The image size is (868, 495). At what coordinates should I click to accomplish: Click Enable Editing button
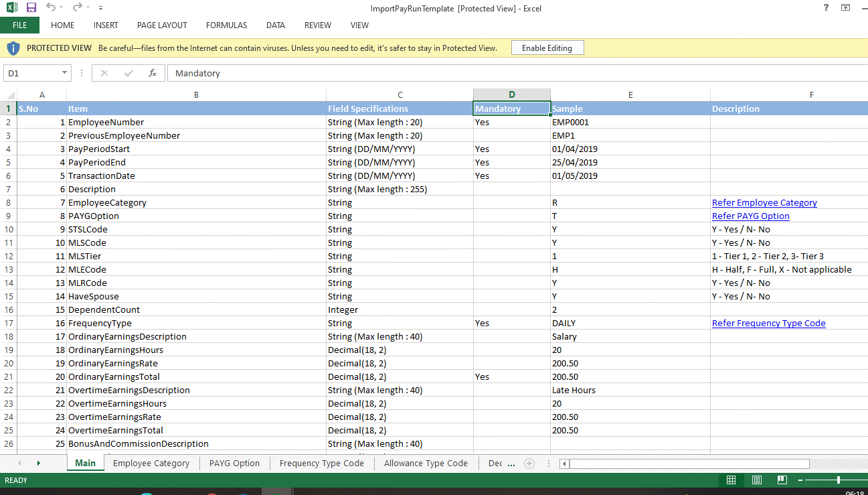547,48
